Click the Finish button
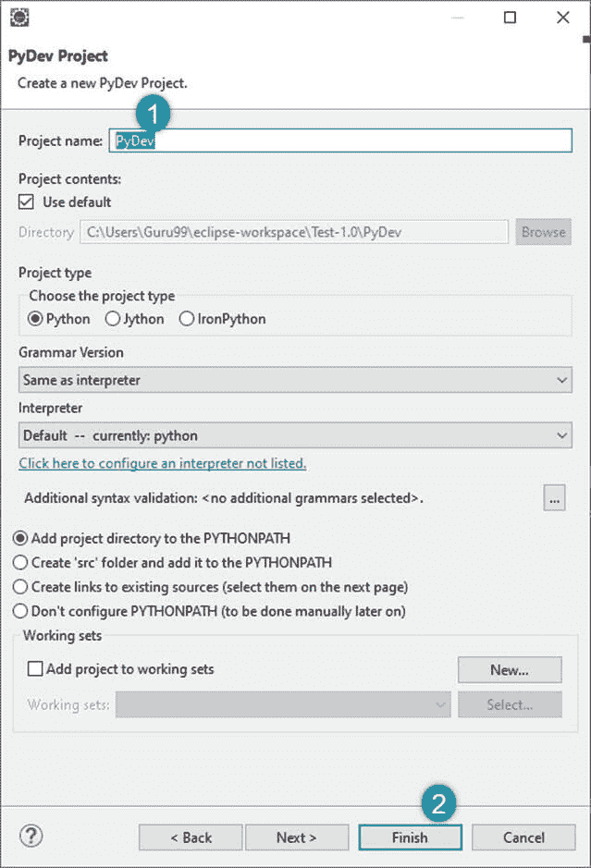The height and width of the screenshot is (868, 591). 410,837
